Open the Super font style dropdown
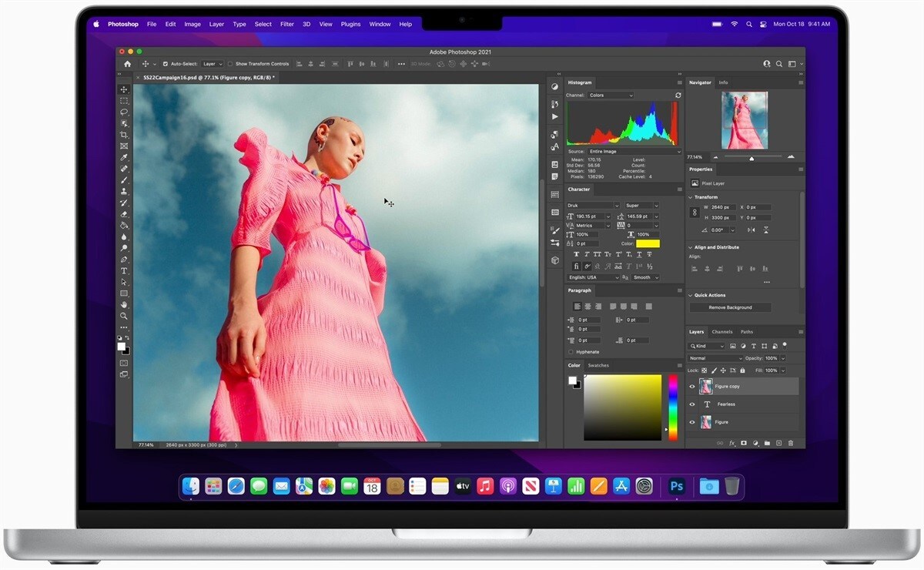This screenshot has width=924, height=570. tap(642, 206)
